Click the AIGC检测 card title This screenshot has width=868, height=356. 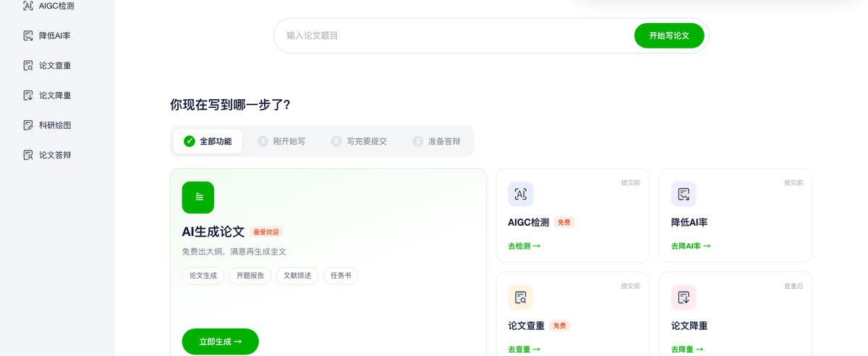click(529, 223)
